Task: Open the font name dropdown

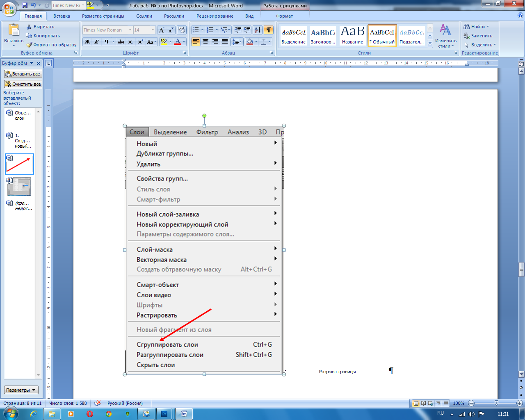Action: (130, 30)
